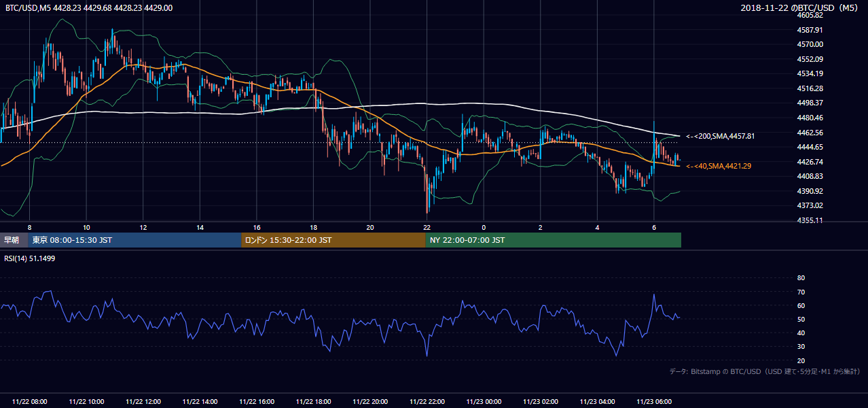Click the bottom date label 11/23 00:00

click(x=484, y=402)
